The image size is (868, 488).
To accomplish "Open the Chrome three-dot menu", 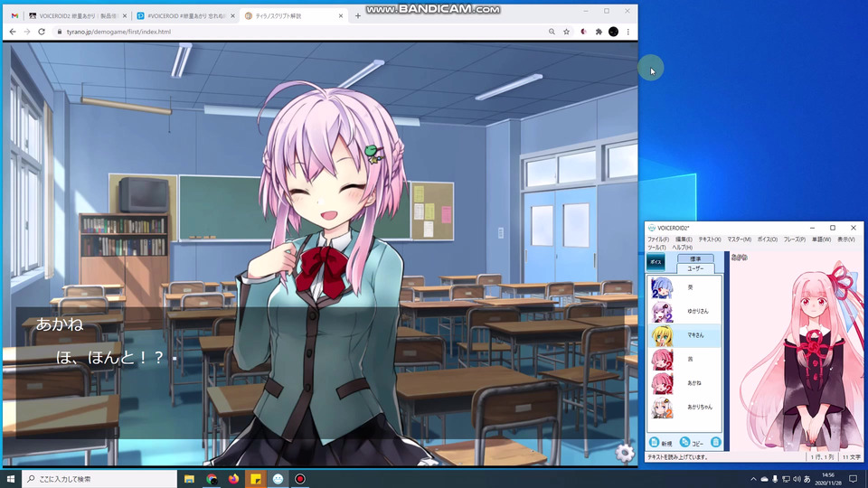I will 627,32.
